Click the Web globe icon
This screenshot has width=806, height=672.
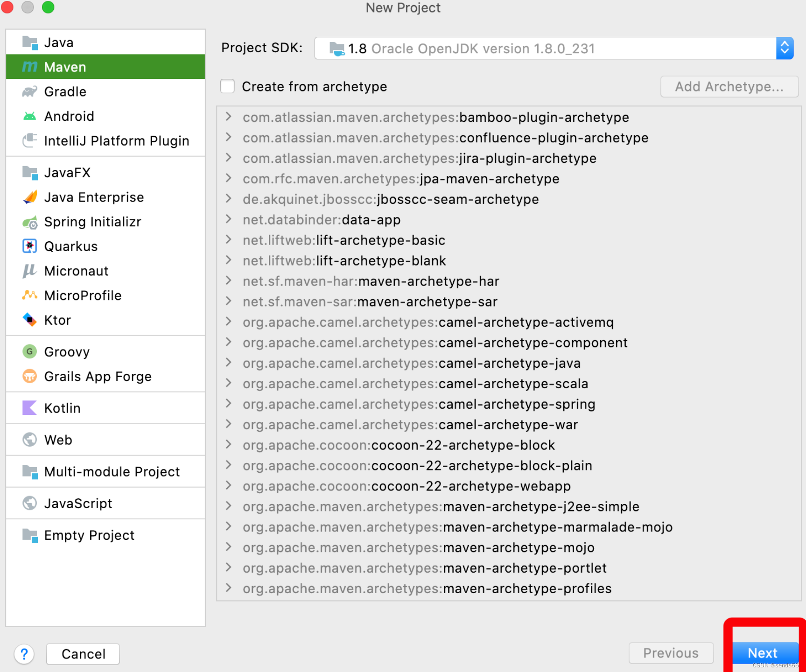(30, 440)
